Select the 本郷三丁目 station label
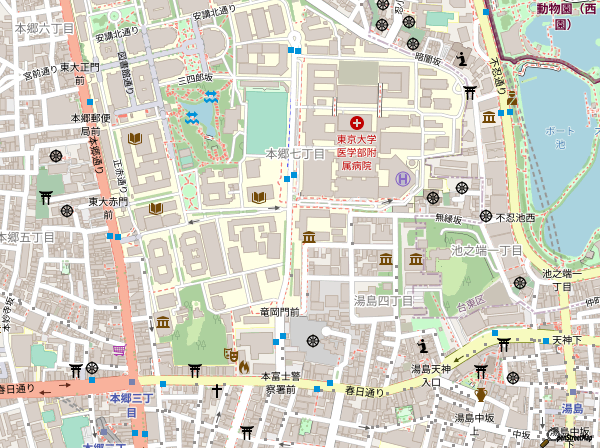600x448 pixels. point(128,405)
